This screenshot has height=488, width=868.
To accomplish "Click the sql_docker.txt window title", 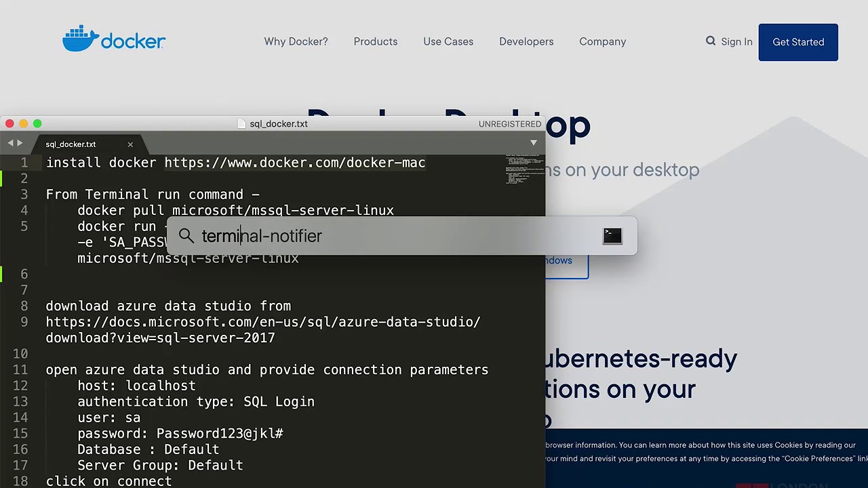I will point(278,124).
